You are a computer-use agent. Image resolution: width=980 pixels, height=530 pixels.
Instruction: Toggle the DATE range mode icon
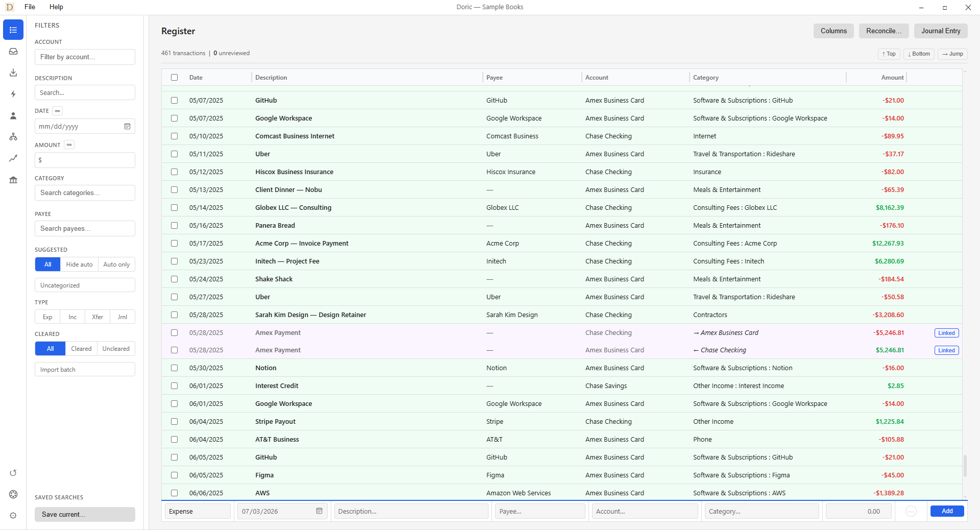(x=58, y=111)
